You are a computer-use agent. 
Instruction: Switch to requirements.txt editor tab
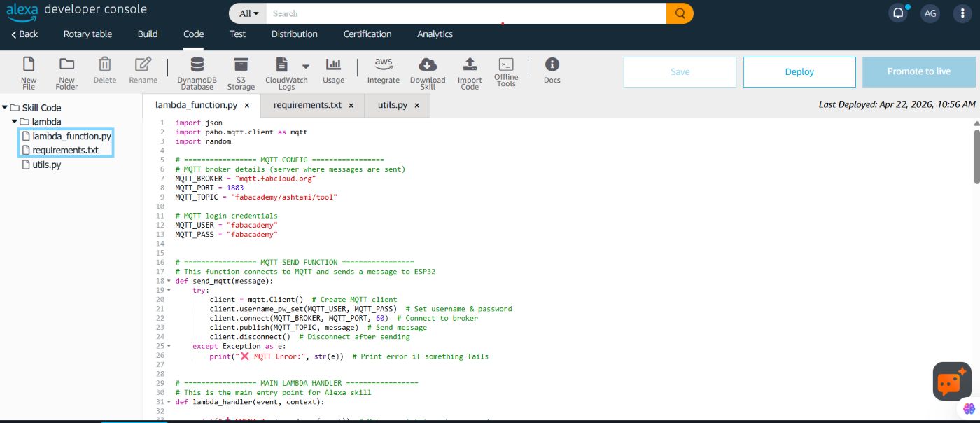(x=307, y=105)
